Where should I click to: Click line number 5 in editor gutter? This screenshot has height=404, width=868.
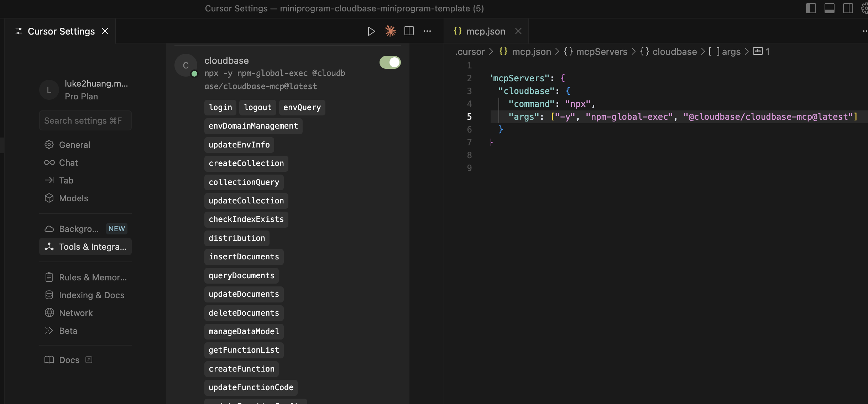click(469, 116)
